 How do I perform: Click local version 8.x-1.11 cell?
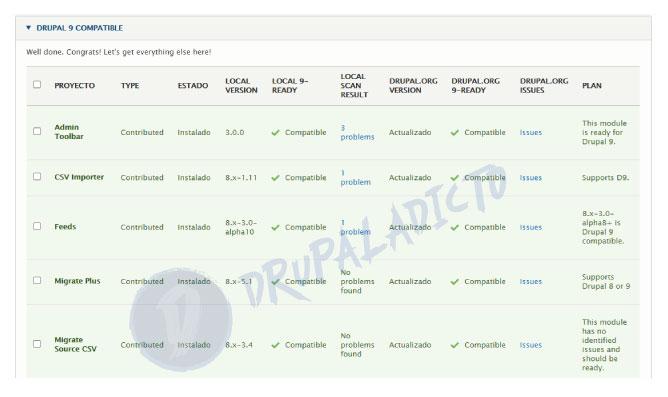pos(241,178)
